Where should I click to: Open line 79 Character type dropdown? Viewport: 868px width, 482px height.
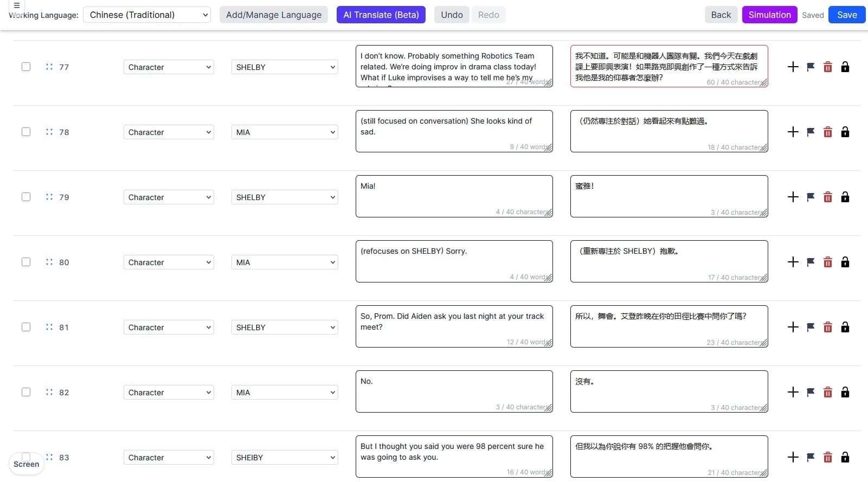(169, 197)
